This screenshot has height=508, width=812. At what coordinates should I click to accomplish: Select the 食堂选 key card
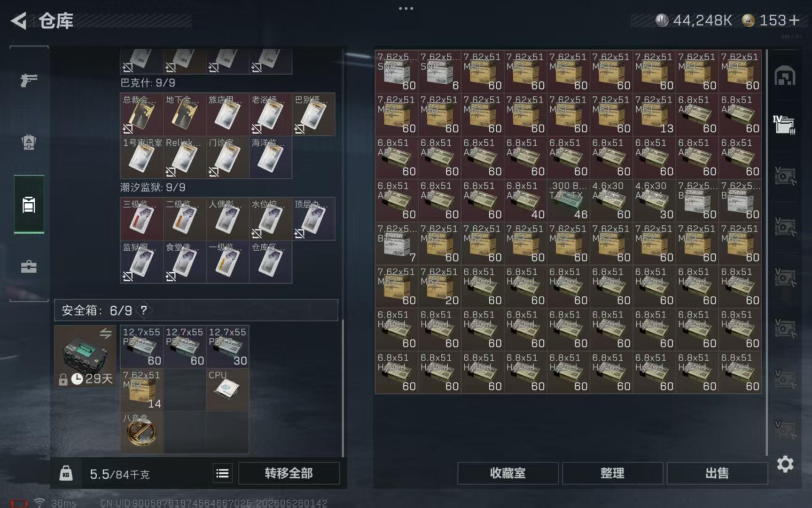click(184, 262)
